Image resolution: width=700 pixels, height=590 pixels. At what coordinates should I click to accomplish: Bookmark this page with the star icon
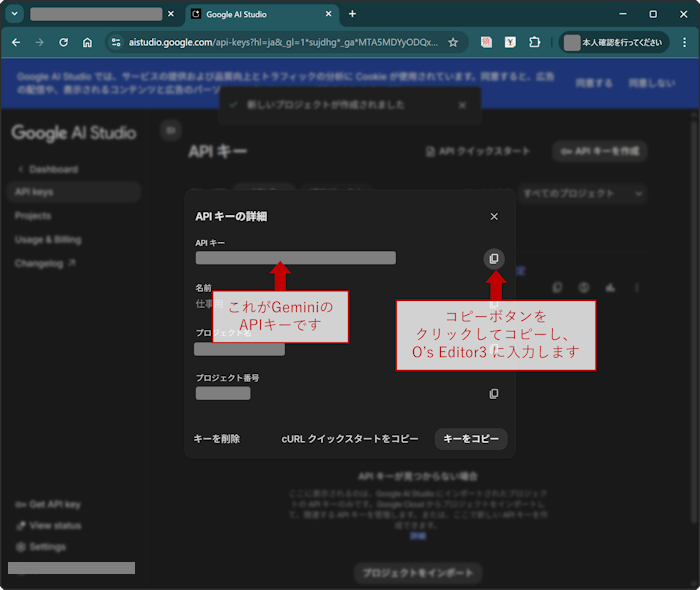tap(453, 43)
